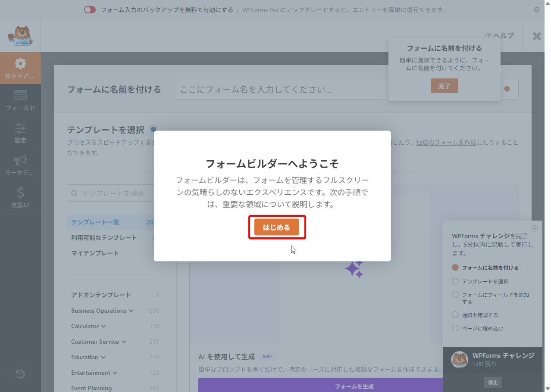This screenshot has height=392, width=551.
Task: Click the はじめる button
Action: point(276,227)
